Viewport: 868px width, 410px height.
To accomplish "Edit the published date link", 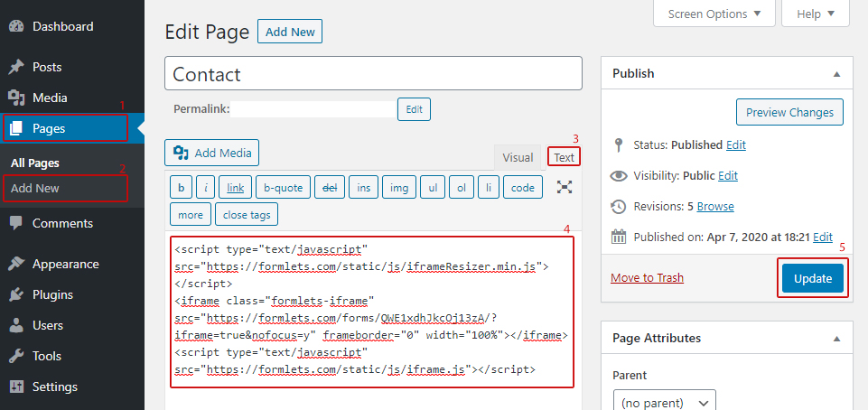I will coord(823,237).
